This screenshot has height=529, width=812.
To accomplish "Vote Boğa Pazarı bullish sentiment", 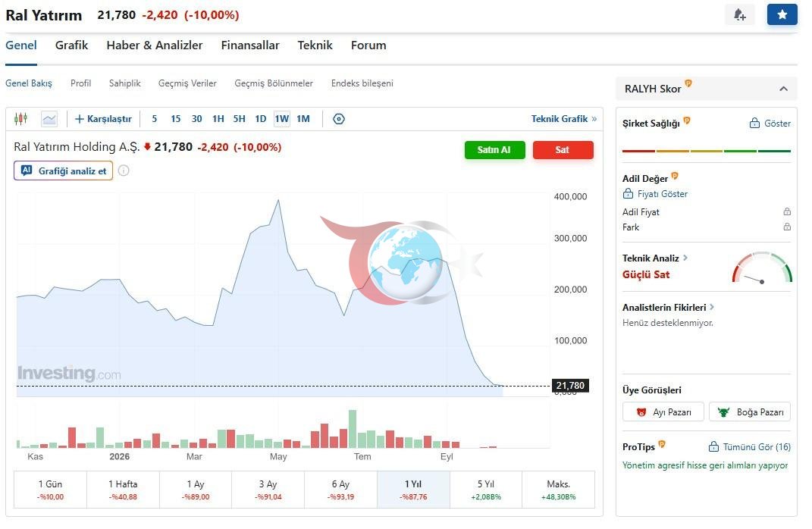I will click(x=750, y=412).
